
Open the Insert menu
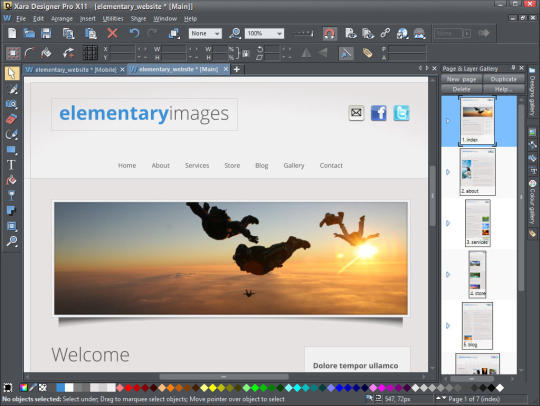pos(87,19)
